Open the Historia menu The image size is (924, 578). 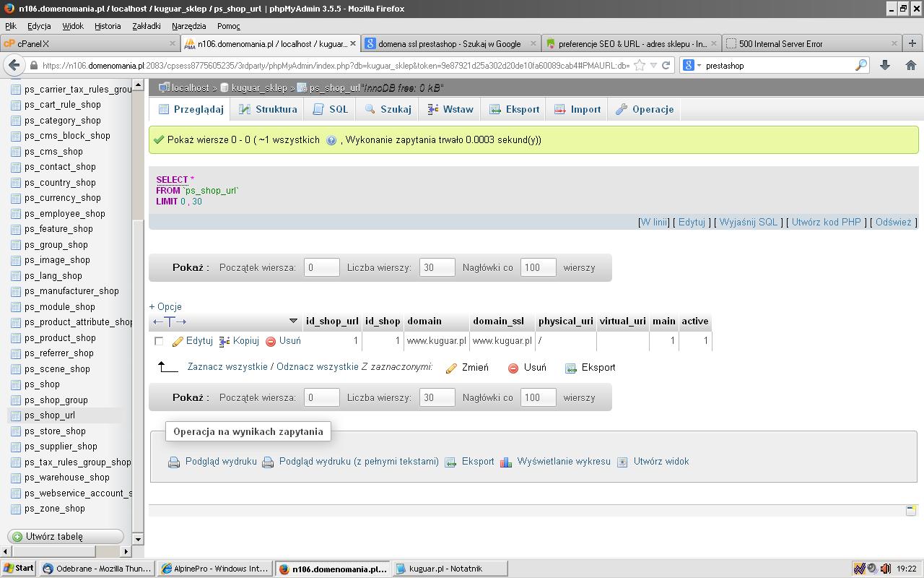108,26
